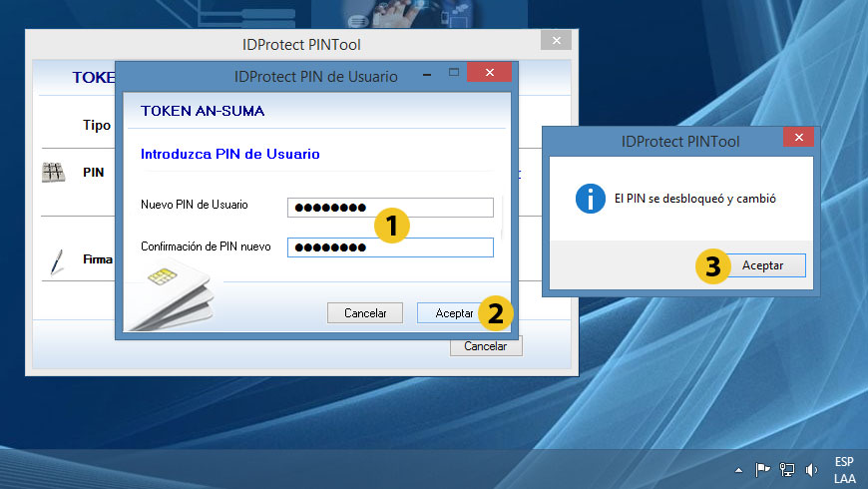Click the 'Tipo' column header in PINTool
868x489 pixels.
point(97,125)
